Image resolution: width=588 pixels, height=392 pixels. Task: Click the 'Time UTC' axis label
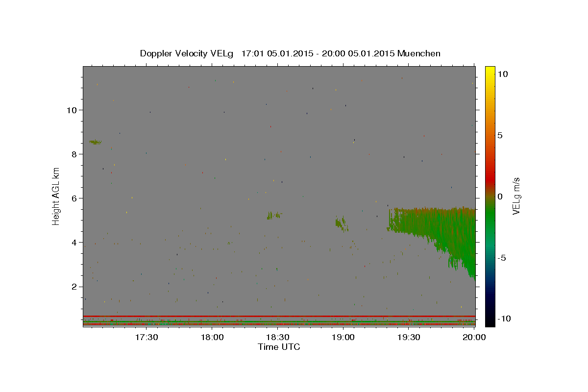pos(279,347)
